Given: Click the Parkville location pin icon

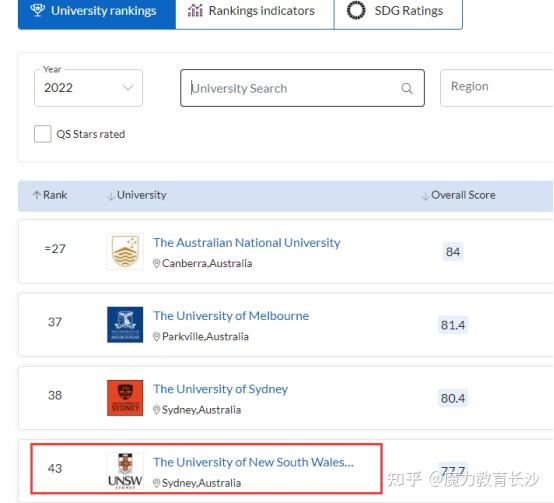Looking at the screenshot, I should 157,337.
